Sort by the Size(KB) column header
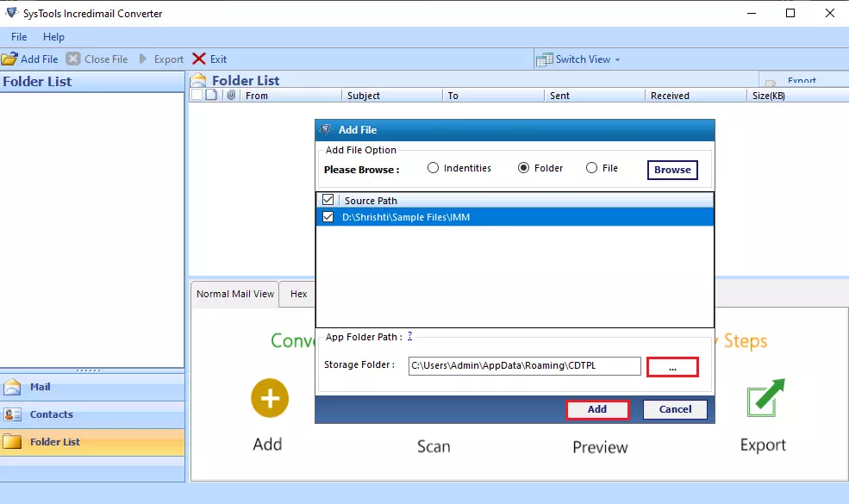The width and height of the screenshot is (849, 504). 798,96
